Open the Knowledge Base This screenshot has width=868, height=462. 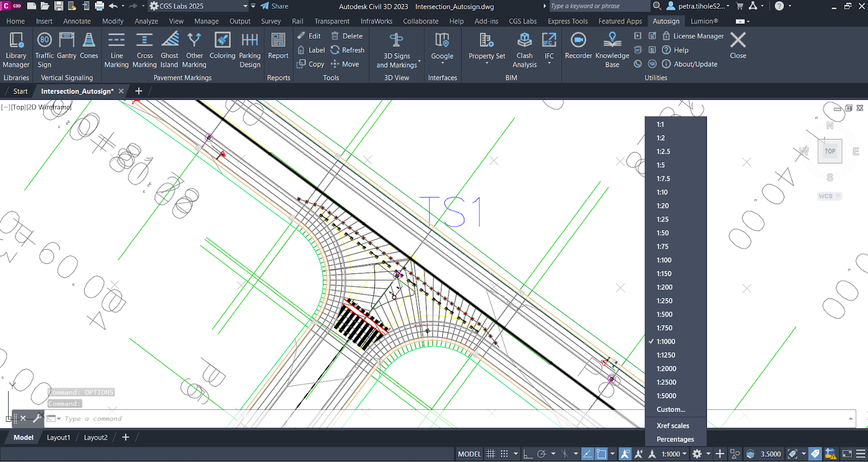[x=612, y=49]
